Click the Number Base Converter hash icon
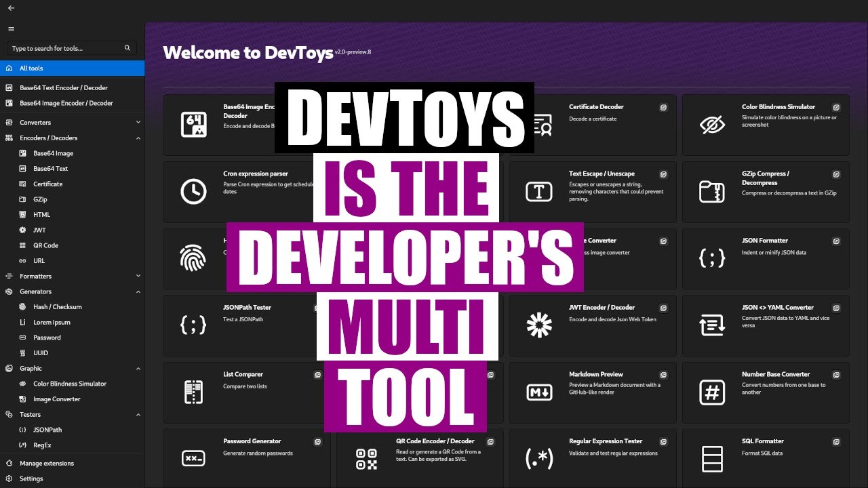 (x=712, y=392)
